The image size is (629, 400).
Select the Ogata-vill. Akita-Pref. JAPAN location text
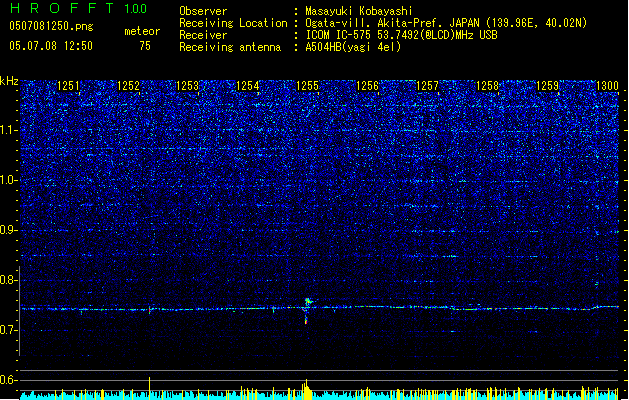click(446, 23)
